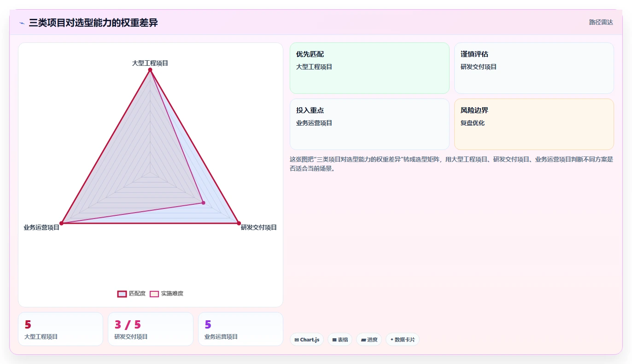Open the 投入重点 card

(x=369, y=124)
